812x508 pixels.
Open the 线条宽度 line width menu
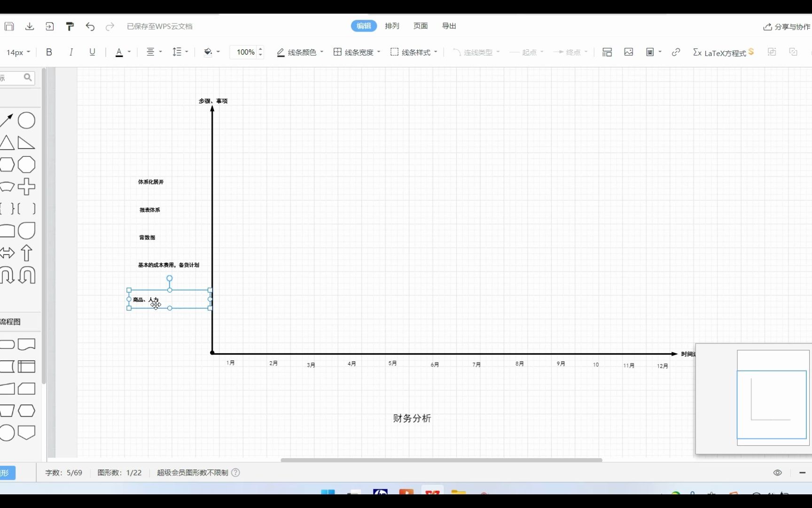pos(357,52)
